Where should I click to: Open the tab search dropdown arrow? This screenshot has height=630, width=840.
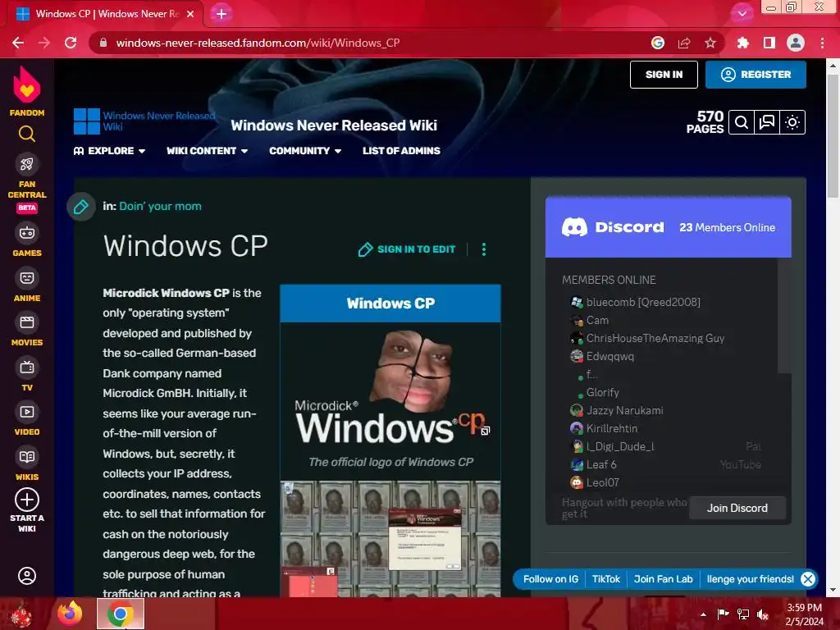(x=742, y=13)
